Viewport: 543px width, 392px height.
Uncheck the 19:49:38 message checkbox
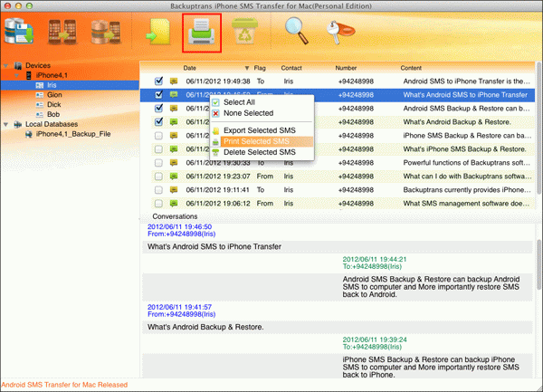pos(158,81)
